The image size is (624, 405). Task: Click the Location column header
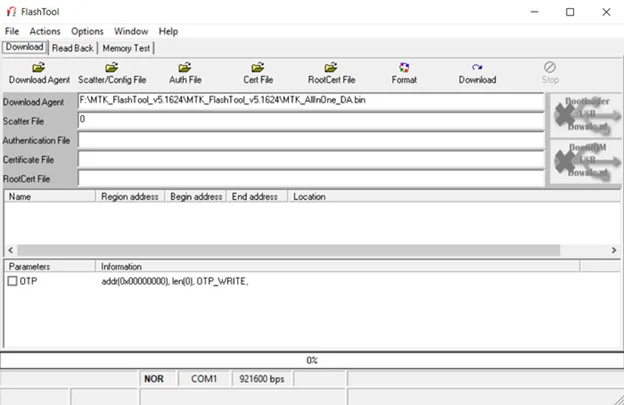click(454, 197)
